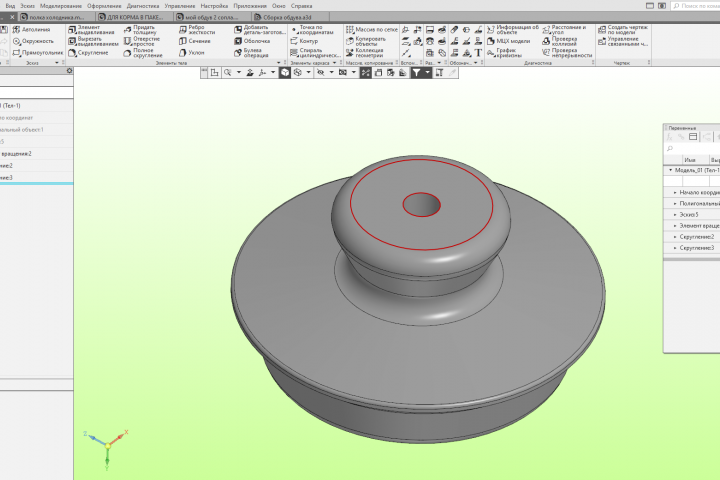The width and height of the screenshot is (720, 480).
Task: Click Придать толщину tool
Action: 140,30
